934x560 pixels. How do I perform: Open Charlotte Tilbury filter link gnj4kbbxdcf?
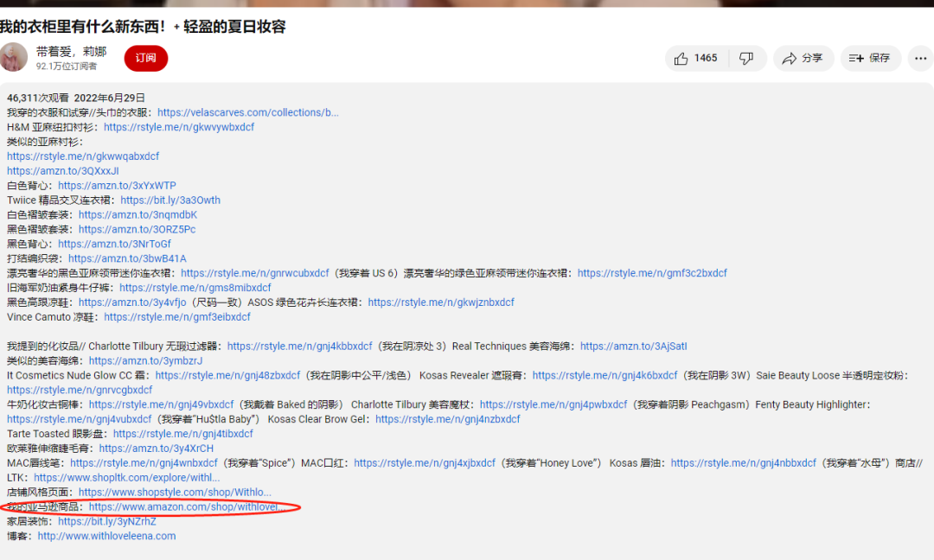coord(299,346)
